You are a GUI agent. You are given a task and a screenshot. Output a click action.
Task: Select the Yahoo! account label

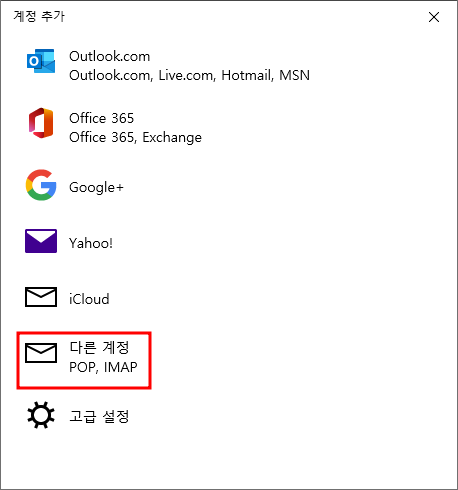[91, 243]
